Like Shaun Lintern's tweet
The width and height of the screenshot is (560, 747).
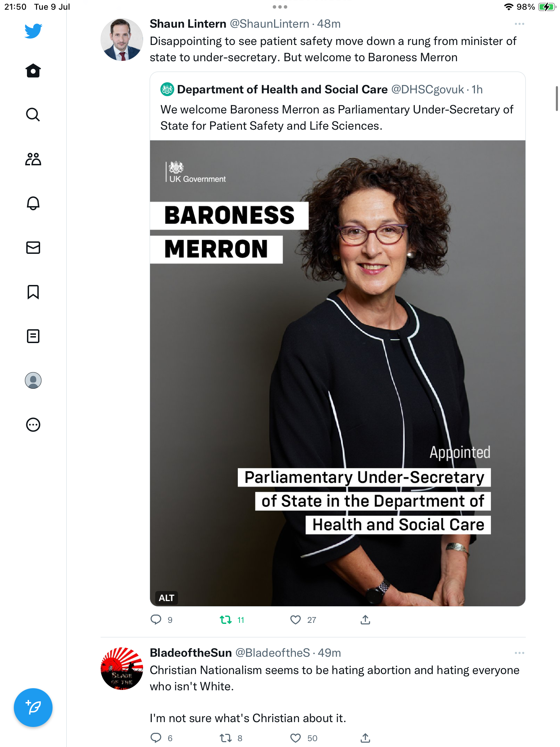296,620
